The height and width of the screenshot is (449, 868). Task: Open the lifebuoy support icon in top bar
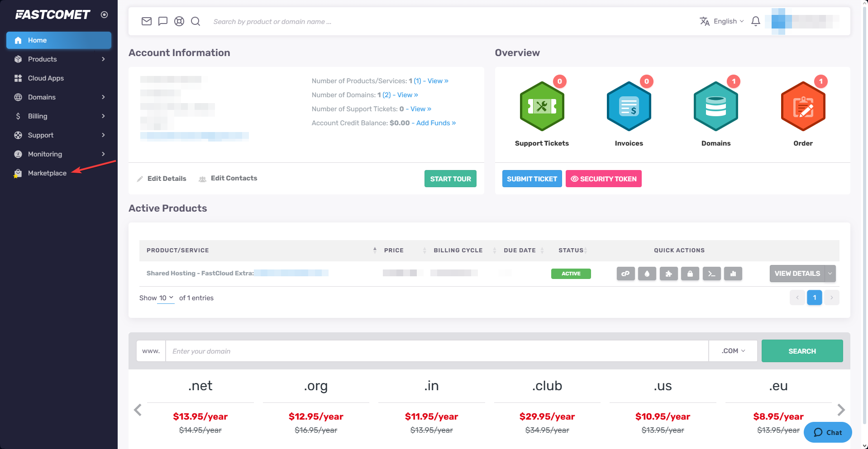coord(179,21)
